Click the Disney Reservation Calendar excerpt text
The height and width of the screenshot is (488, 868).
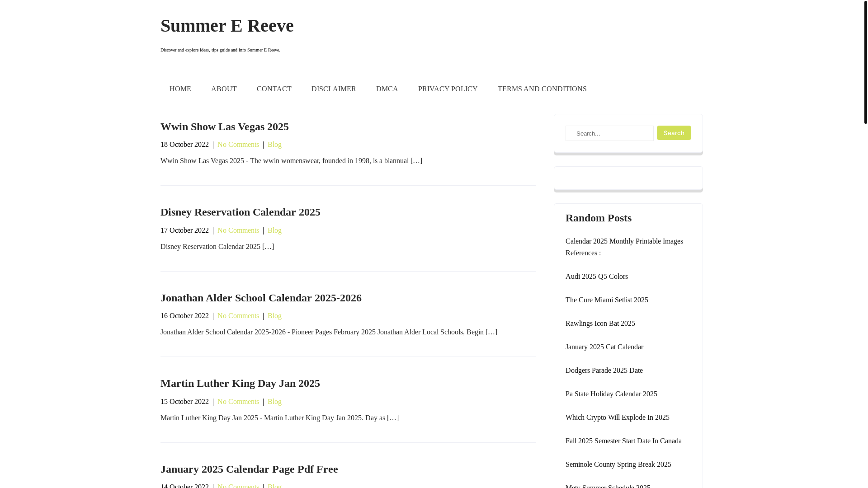[217, 247]
